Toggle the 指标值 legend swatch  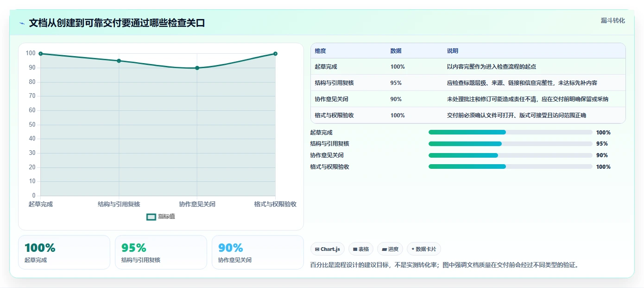(x=151, y=217)
